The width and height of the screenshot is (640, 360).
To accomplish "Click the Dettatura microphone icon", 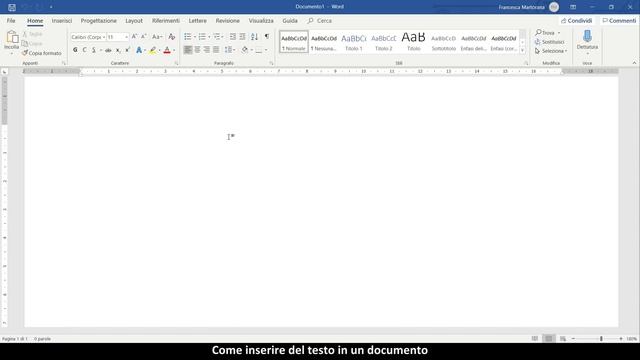I will click(587, 37).
